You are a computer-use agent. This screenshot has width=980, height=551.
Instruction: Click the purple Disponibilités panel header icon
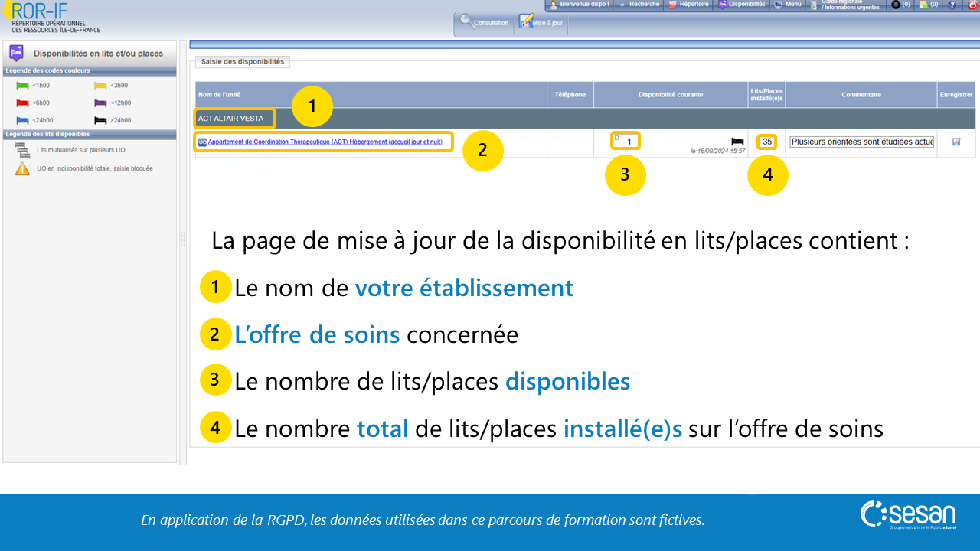click(16, 54)
